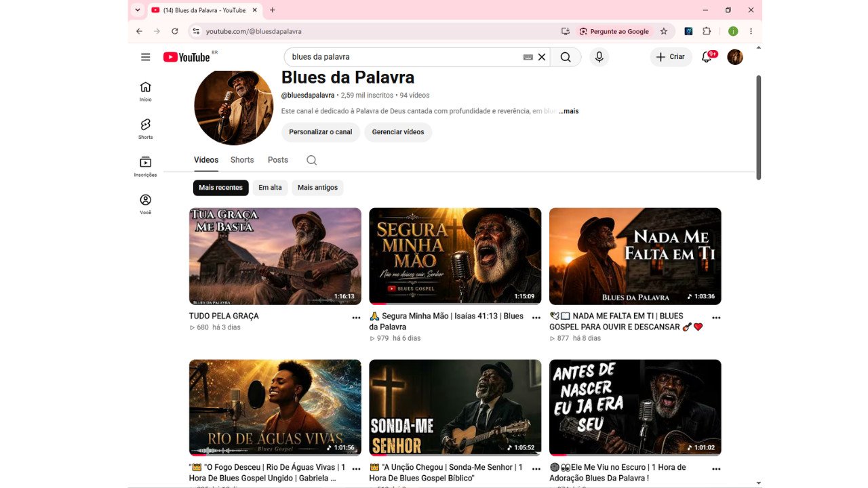
Task: Open options for Segura Minha Mão video
Action: click(x=536, y=317)
